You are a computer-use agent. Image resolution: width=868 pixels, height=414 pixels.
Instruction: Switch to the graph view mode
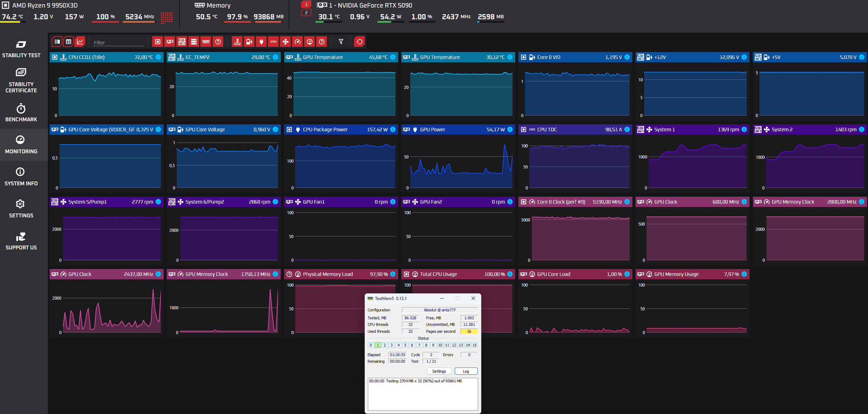pos(80,42)
